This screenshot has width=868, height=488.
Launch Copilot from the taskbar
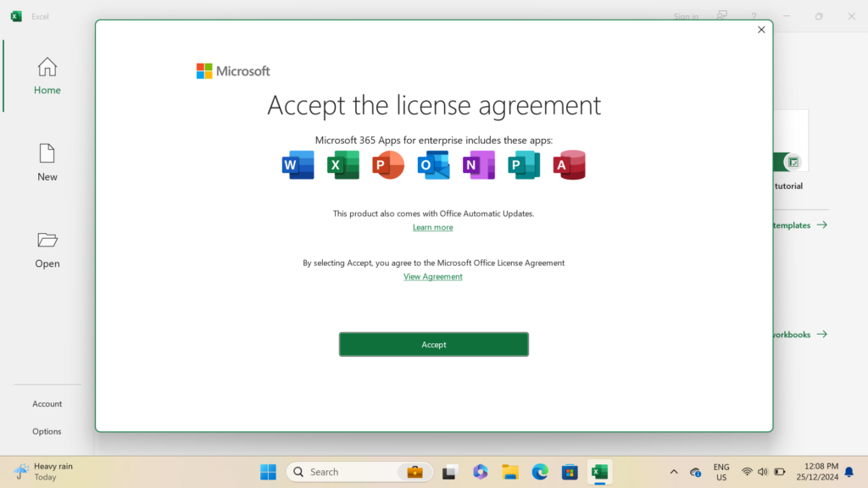(x=480, y=472)
